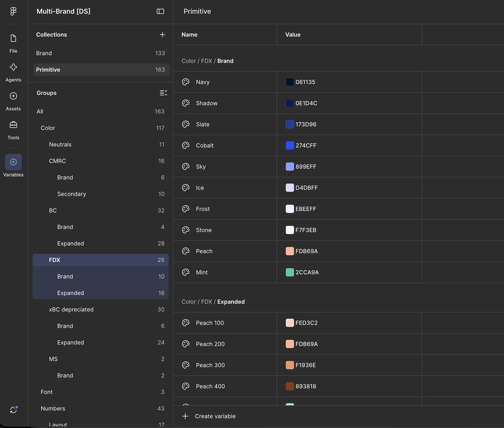Viewport: 504px width, 428px height.
Task: Add a new collection with plus icon
Action: tap(162, 35)
